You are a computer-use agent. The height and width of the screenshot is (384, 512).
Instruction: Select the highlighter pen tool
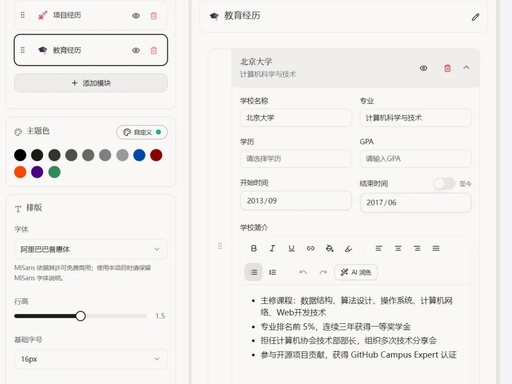click(x=349, y=248)
